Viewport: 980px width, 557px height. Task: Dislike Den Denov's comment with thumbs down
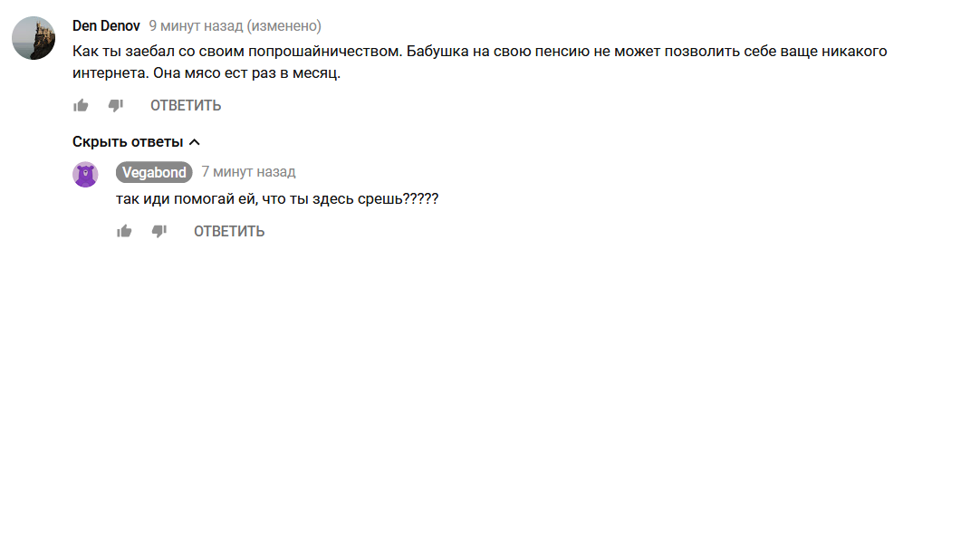pyautogui.click(x=116, y=106)
